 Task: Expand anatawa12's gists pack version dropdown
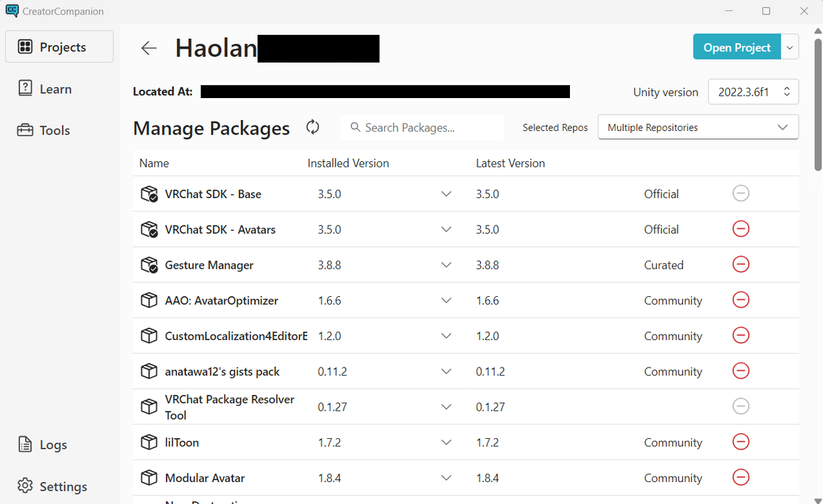pos(446,372)
